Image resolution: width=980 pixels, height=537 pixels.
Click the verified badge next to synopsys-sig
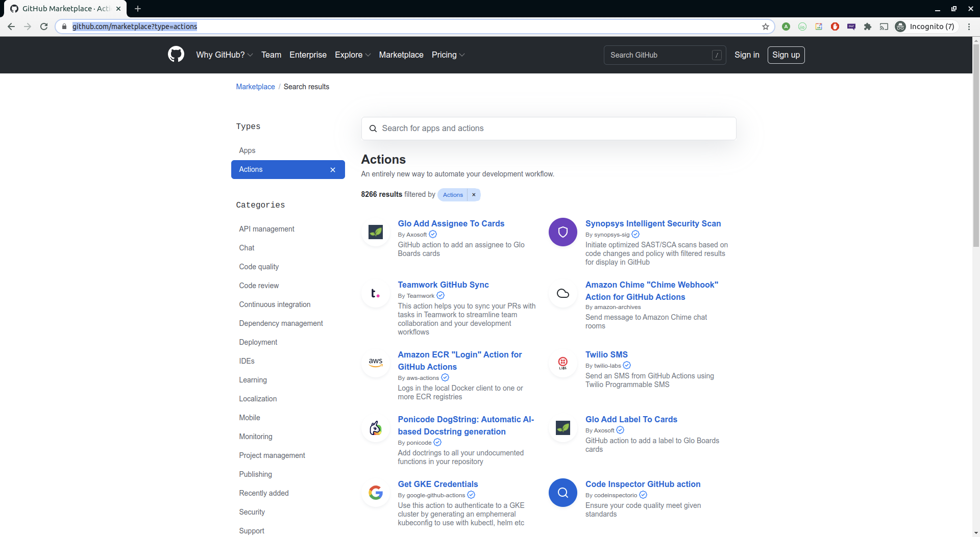[x=635, y=234]
